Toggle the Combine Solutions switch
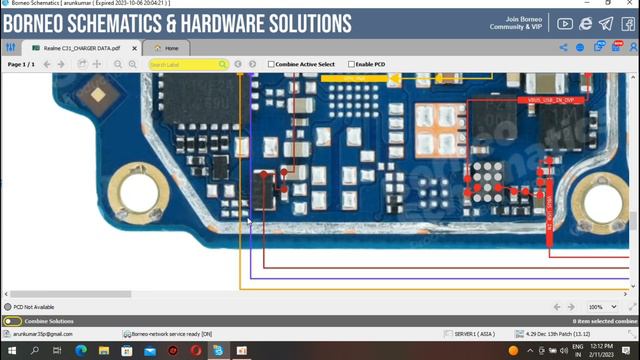Image resolution: width=640 pixels, height=360 pixels. coord(12,321)
